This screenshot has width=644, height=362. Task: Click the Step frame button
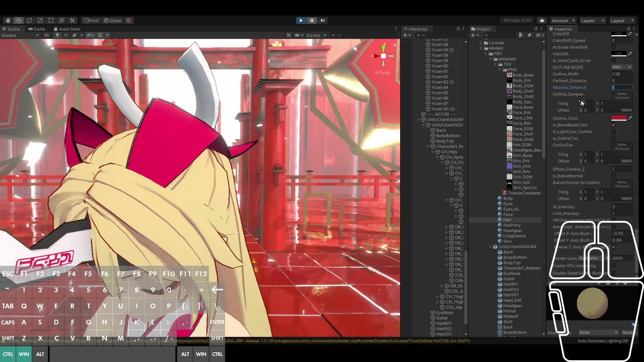coord(322,20)
